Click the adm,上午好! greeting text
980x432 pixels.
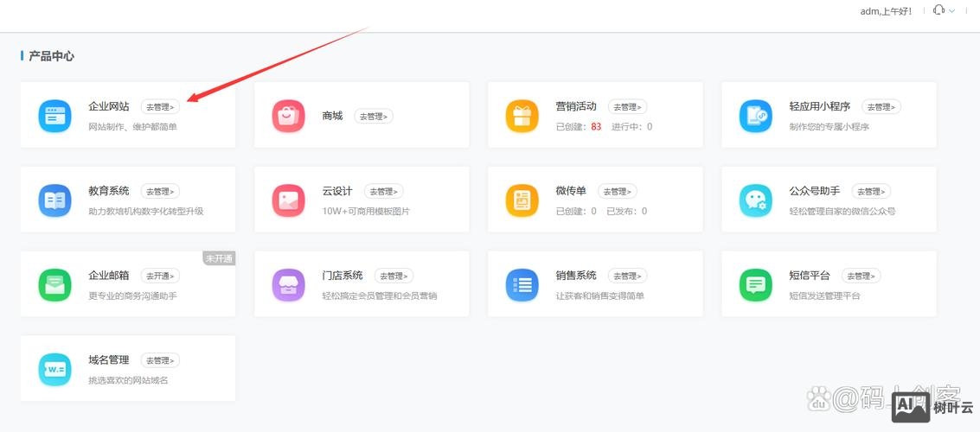887,11
